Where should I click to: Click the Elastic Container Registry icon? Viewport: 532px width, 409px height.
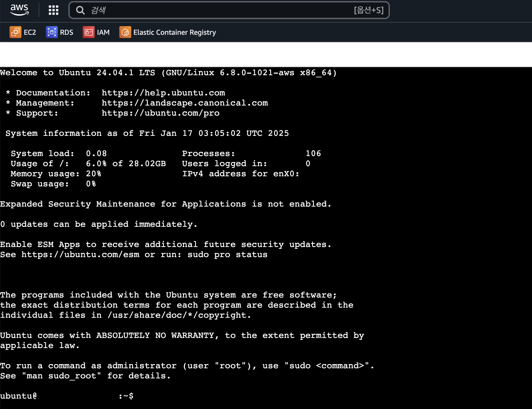[x=125, y=32]
